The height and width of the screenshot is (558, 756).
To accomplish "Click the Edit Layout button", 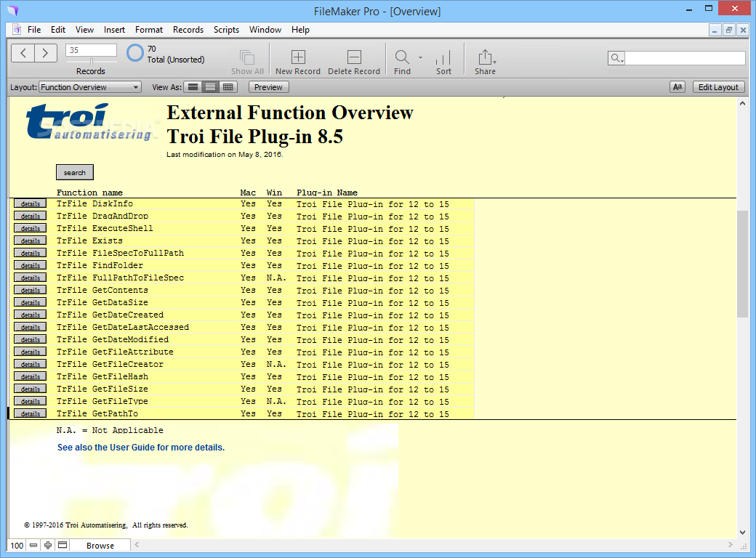I will pyautogui.click(x=718, y=87).
